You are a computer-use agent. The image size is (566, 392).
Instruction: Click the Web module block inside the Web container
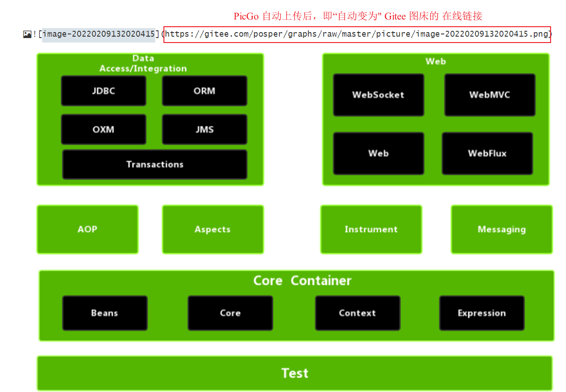point(379,153)
